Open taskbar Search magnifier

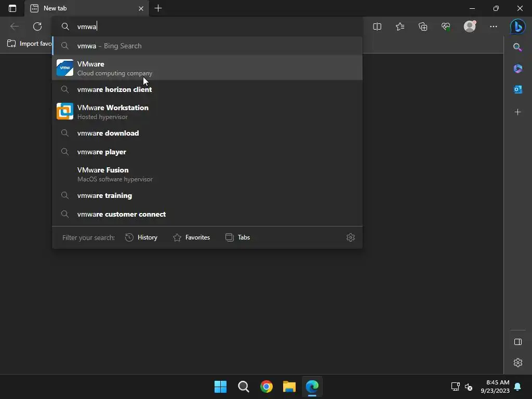[243, 387]
